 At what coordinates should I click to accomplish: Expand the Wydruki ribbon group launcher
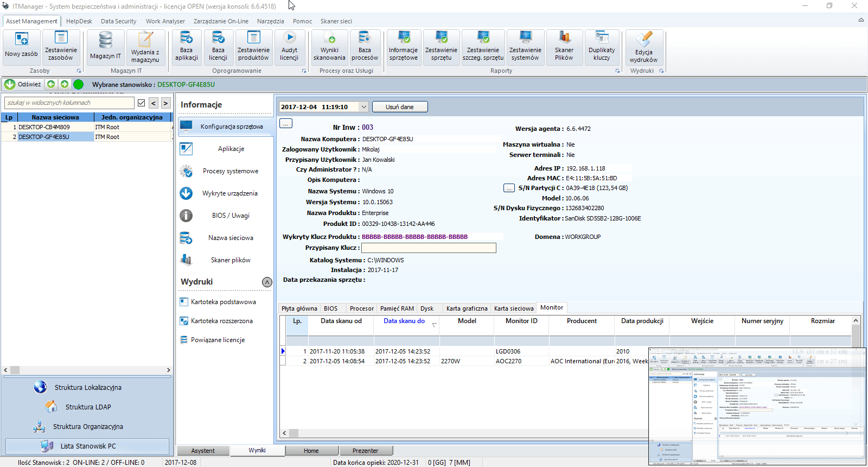coord(661,71)
